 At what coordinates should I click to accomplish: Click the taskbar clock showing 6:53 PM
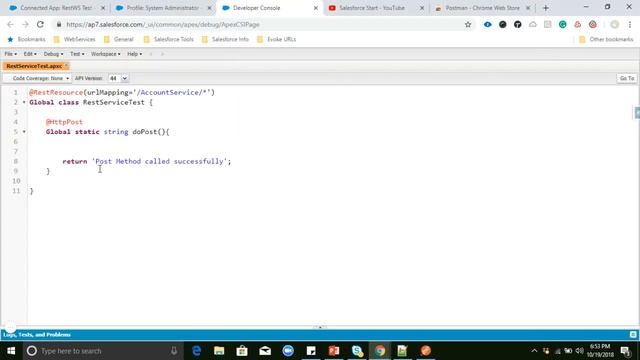(600, 351)
